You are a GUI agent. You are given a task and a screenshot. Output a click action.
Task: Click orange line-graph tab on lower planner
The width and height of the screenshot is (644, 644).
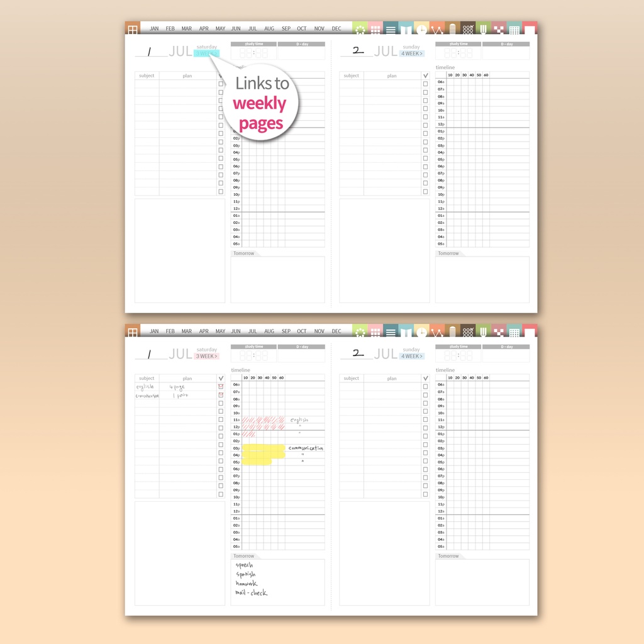click(437, 331)
